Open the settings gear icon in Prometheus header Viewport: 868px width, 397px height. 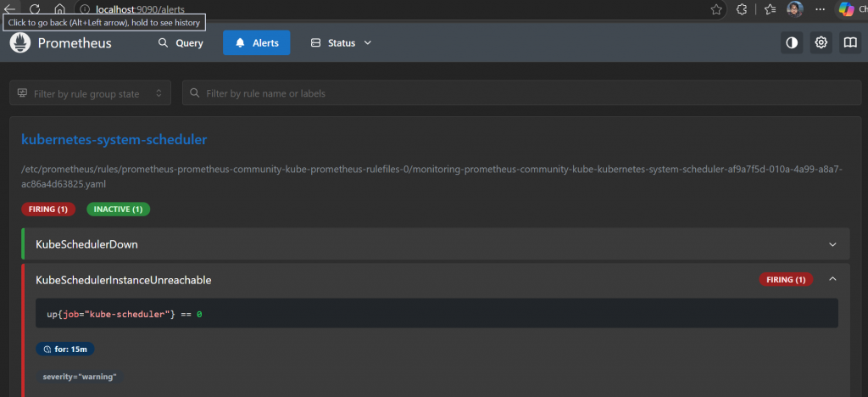coord(821,42)
